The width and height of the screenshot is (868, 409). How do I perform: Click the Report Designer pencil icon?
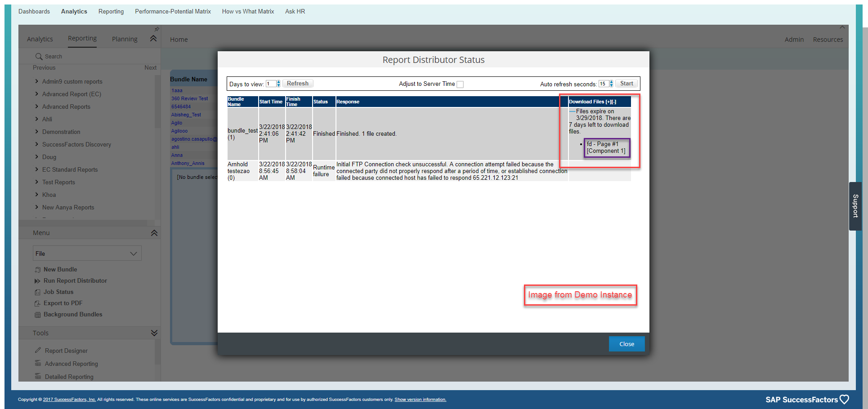pos(38,350)
